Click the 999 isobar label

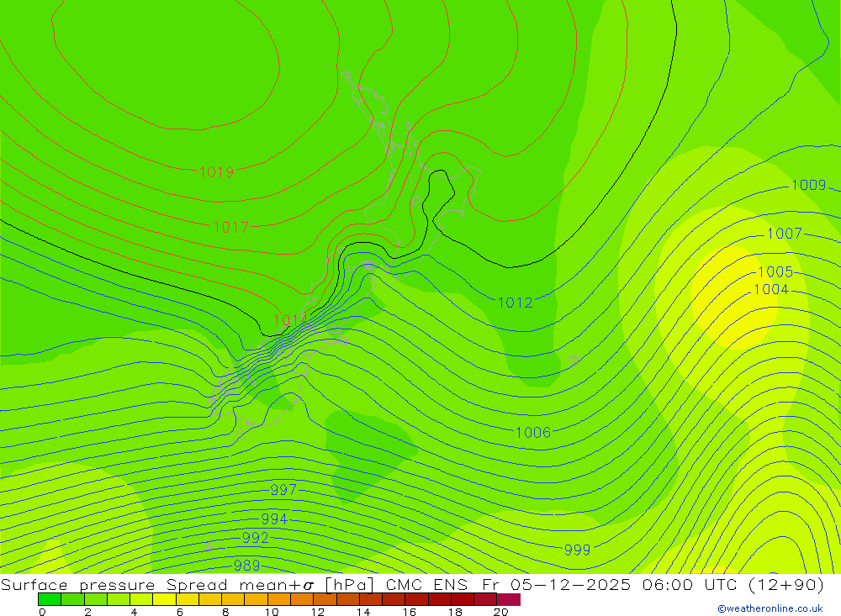click(577, 550)
